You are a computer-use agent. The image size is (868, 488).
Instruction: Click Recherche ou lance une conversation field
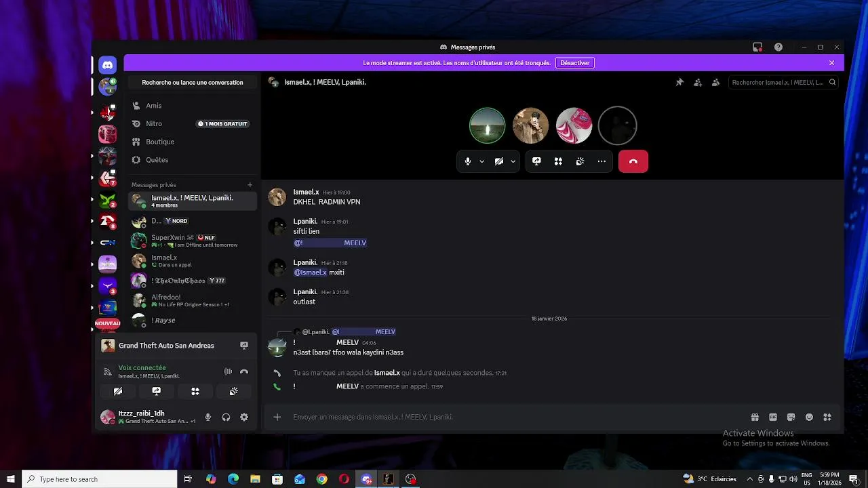click(x=193, y=83)
